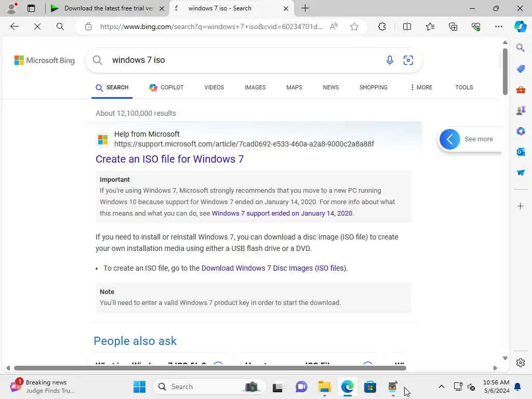Open the Breaking news widget
The image size is (532, 399).
click(43, 387)
